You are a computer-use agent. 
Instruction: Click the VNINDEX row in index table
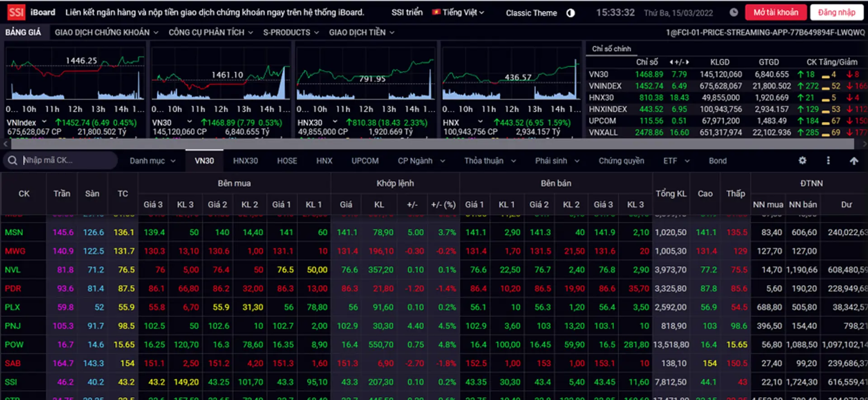727,86
